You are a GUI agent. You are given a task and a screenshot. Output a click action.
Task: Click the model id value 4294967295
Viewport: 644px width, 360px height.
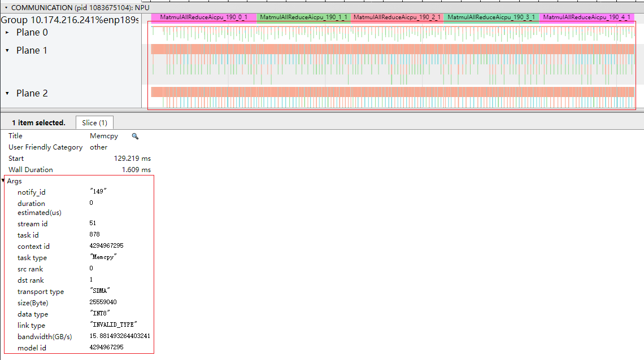(x=106, y=347)
